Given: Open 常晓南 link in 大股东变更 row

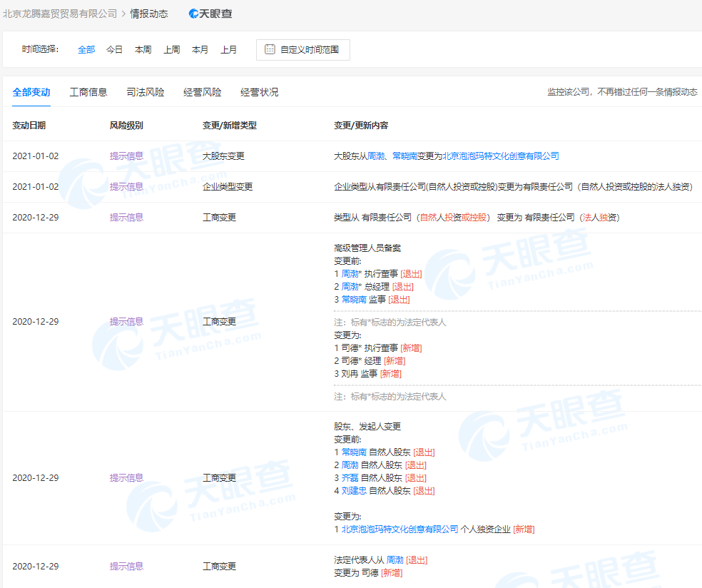Looking at the screenshot, I should coord(405,156).
